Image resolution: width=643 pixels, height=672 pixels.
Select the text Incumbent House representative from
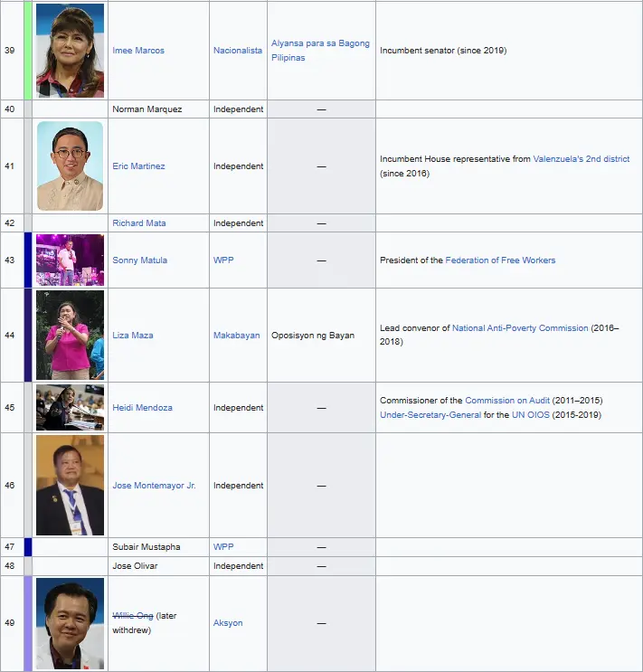coord(455,158)
